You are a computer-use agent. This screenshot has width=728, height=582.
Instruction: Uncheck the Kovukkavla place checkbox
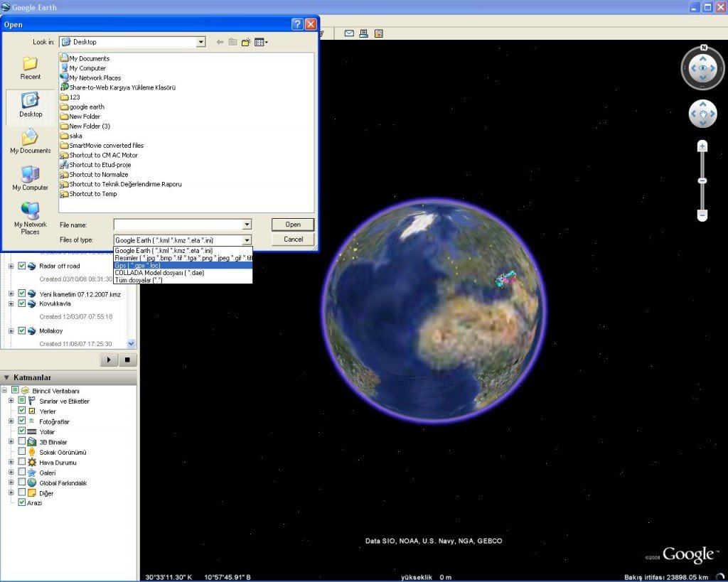tap(21, 303)
